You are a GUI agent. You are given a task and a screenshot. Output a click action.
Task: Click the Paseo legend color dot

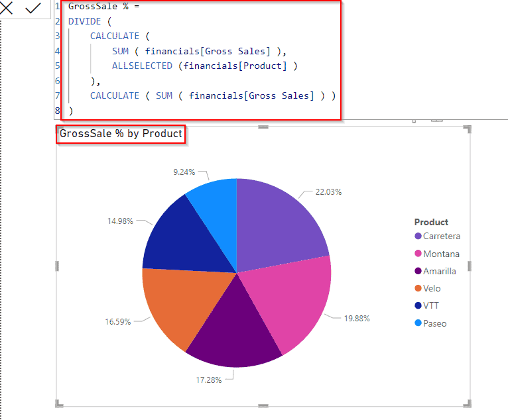pos(418,323)
